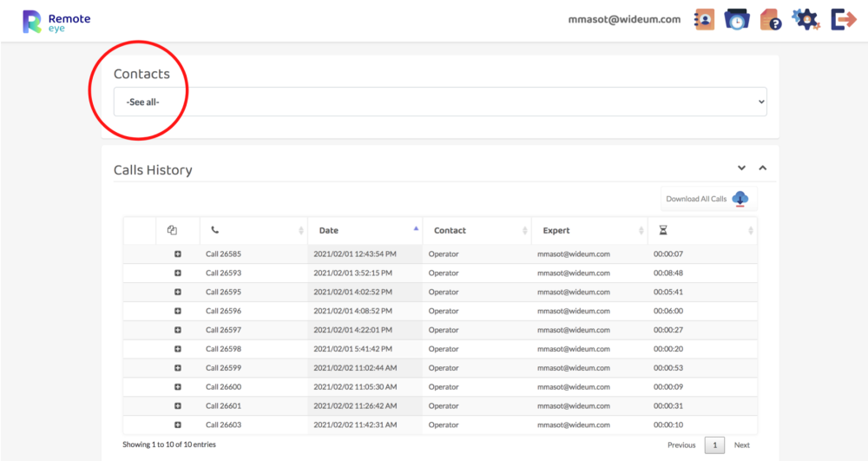This screenshot has height=461, width=868.
Task: Click Operator contact in Call 26600 row
Action: pyautogui.click(x=444, y=387)
